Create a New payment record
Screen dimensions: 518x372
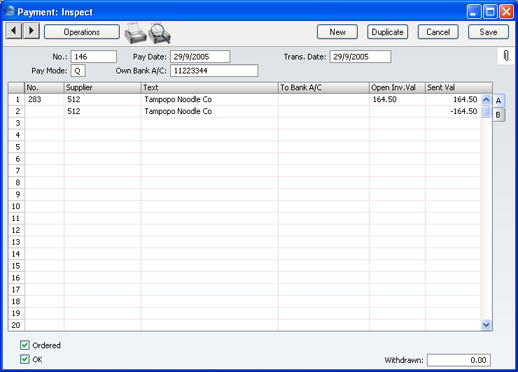pos(337,32)
